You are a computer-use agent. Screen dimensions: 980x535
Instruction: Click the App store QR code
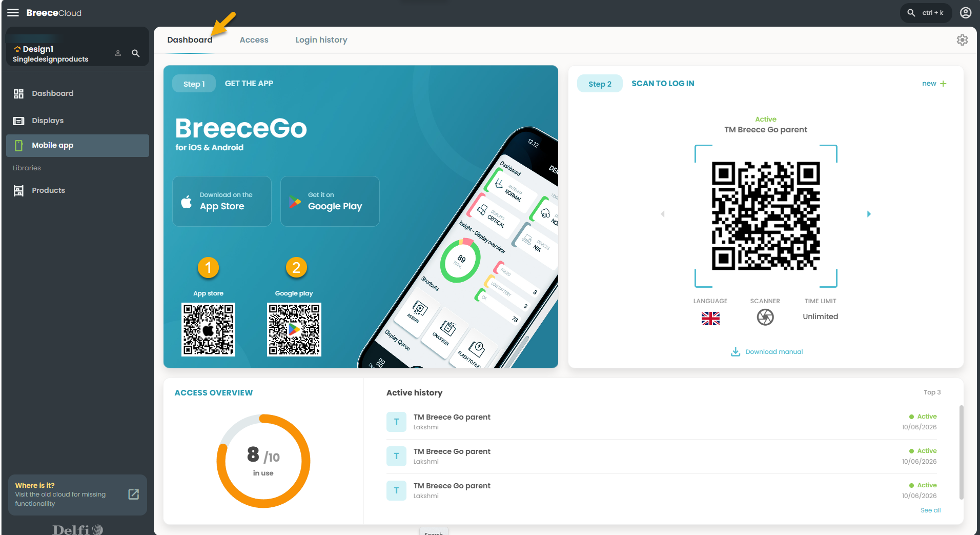click(x=208, y=329)
